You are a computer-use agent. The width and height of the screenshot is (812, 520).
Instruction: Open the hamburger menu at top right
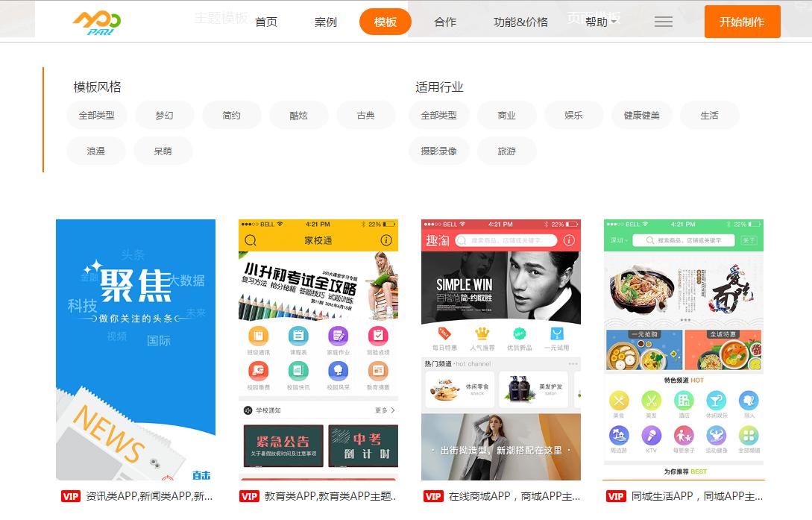(663, 21)
